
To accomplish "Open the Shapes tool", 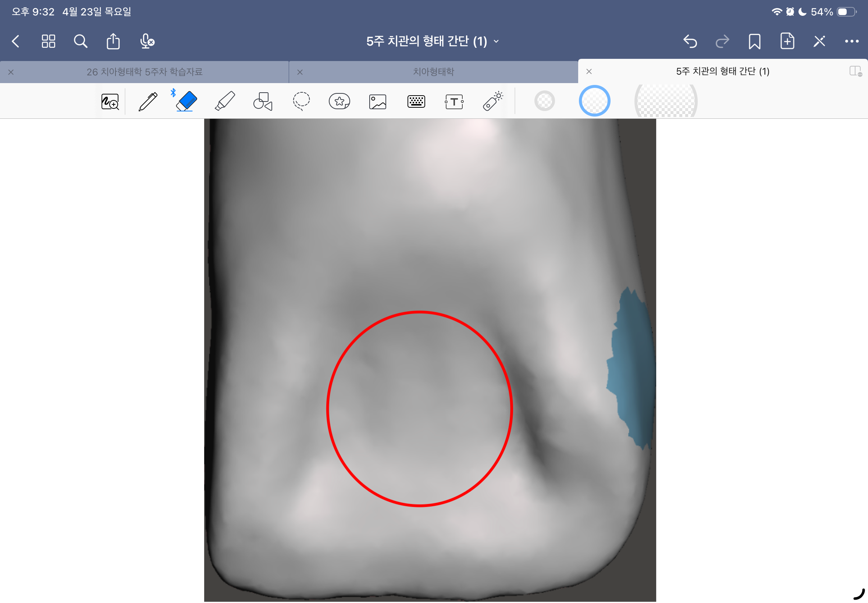I will (x=263, y=101).
